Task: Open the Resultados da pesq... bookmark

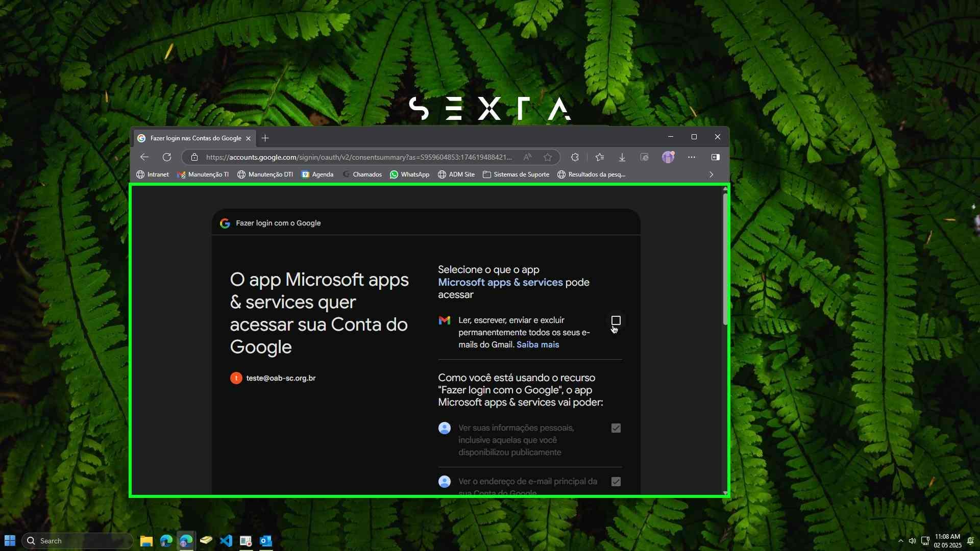Action: [x=591, y=174]
